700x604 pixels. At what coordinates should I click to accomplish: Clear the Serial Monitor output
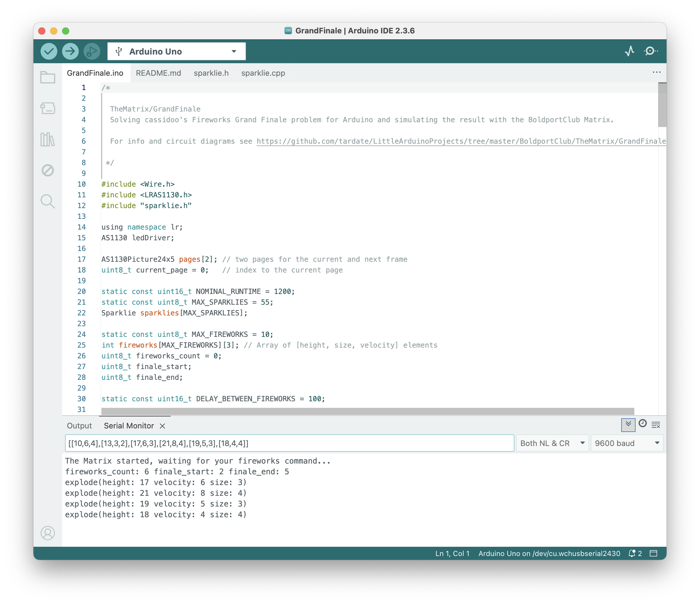pyautogui.click(x=656, y=425)
